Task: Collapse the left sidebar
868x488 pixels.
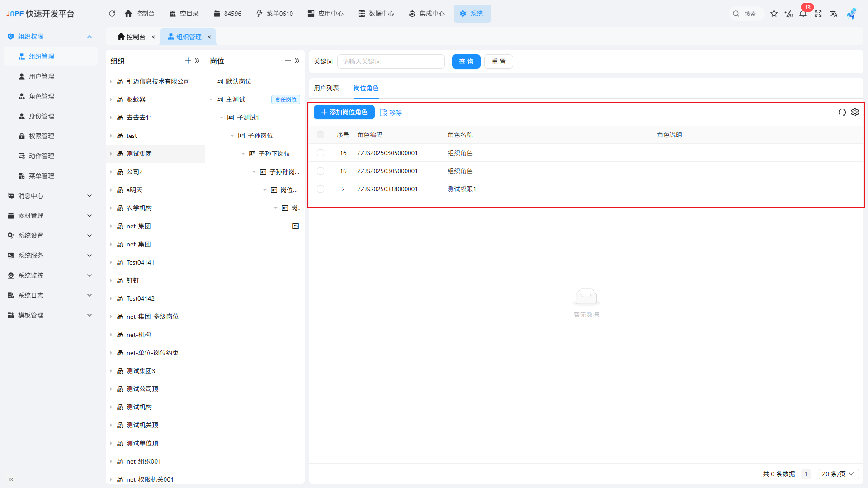Action: [x=11, y=479]
